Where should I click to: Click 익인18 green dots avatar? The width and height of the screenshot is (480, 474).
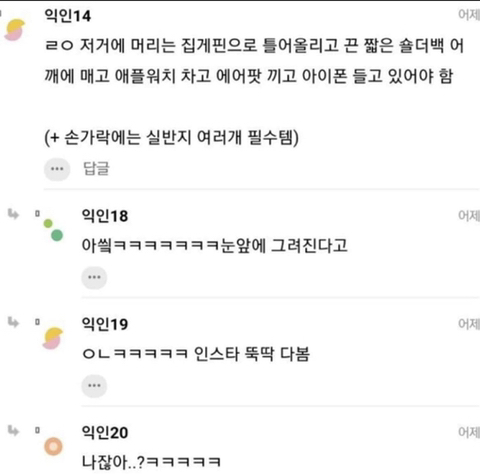tap(53, 230)
